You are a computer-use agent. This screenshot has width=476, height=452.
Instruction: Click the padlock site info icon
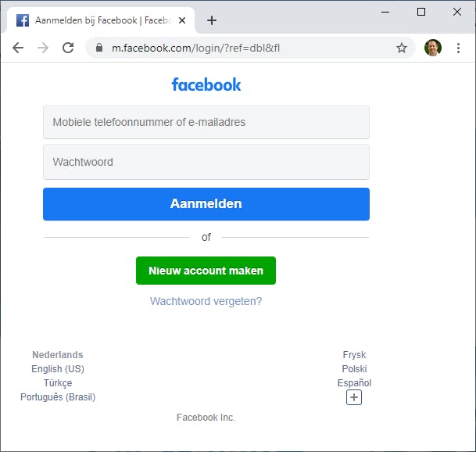point(98,48)
